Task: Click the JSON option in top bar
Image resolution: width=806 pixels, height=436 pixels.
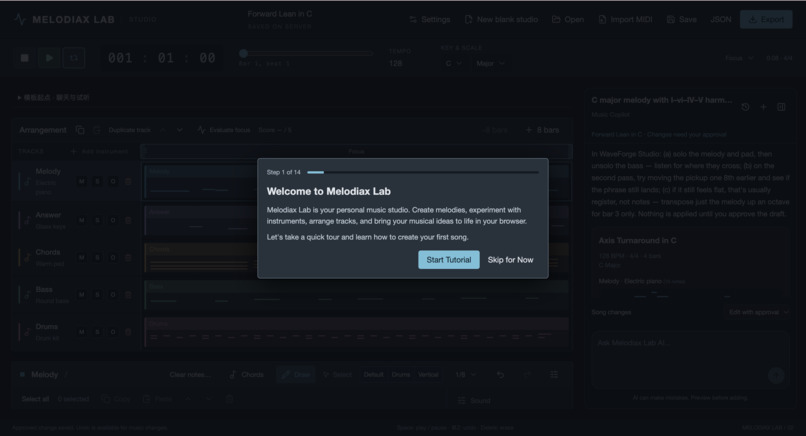Action: (721, 20)
